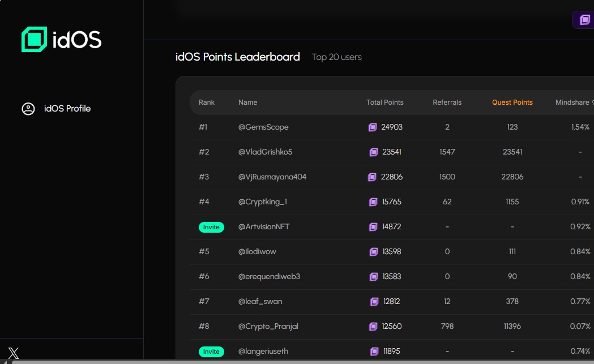
Task: Click the idOS logo in the sidebar
Action: 61,40
